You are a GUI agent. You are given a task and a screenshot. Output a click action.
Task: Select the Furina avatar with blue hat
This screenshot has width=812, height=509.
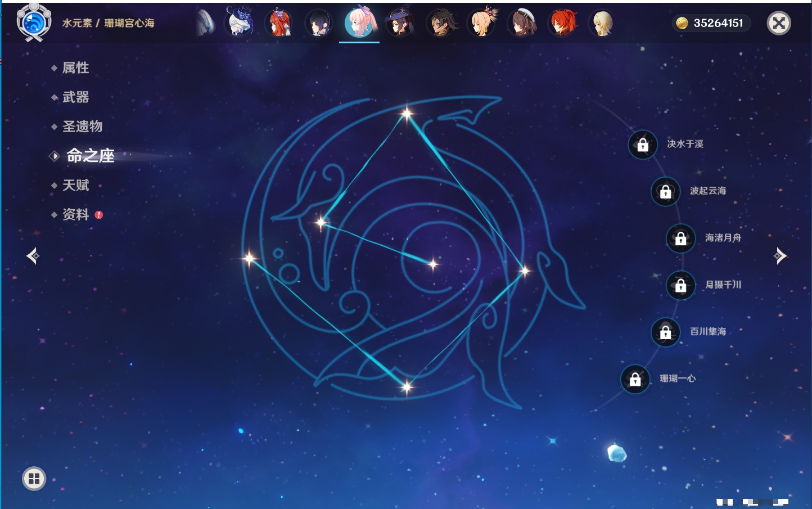click(x=240, y=22)
